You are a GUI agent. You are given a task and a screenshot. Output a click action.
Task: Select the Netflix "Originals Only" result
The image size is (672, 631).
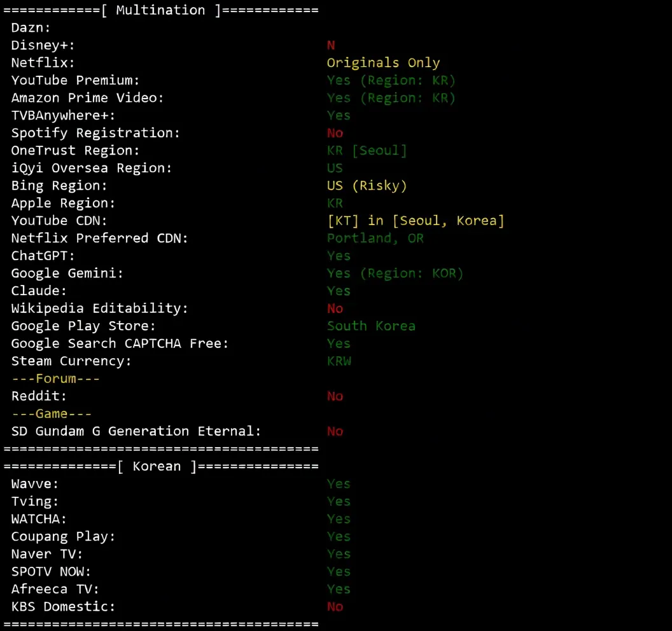click(x=383, y=63)
